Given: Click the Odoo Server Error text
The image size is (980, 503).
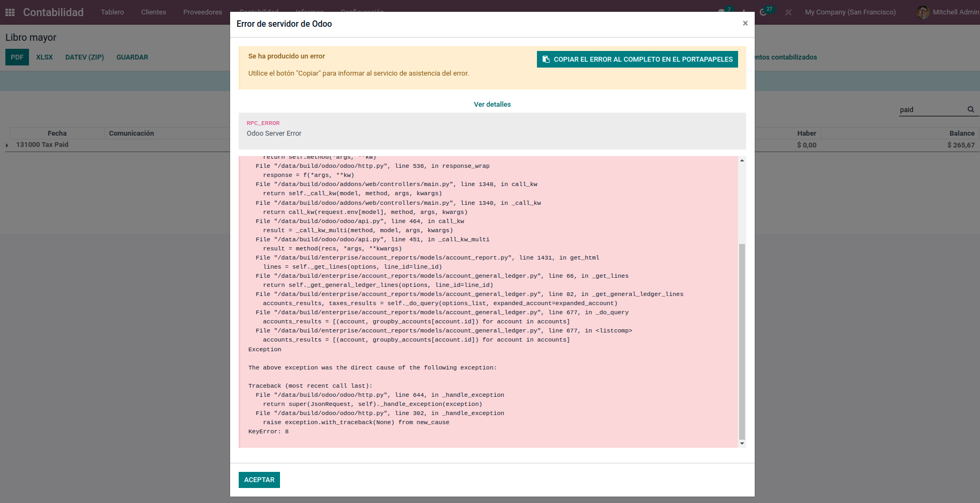Looking at the screenshot, I should (x=274, y=134).
